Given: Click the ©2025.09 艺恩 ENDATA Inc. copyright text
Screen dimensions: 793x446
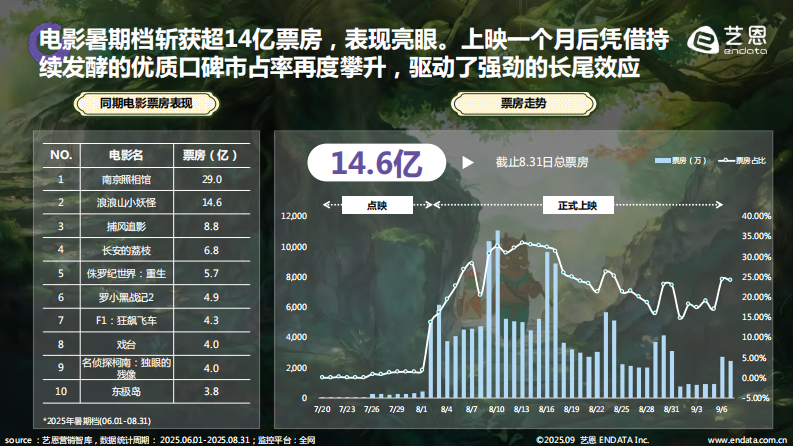Looking at the screenshot, I should [x=593, y=440].
